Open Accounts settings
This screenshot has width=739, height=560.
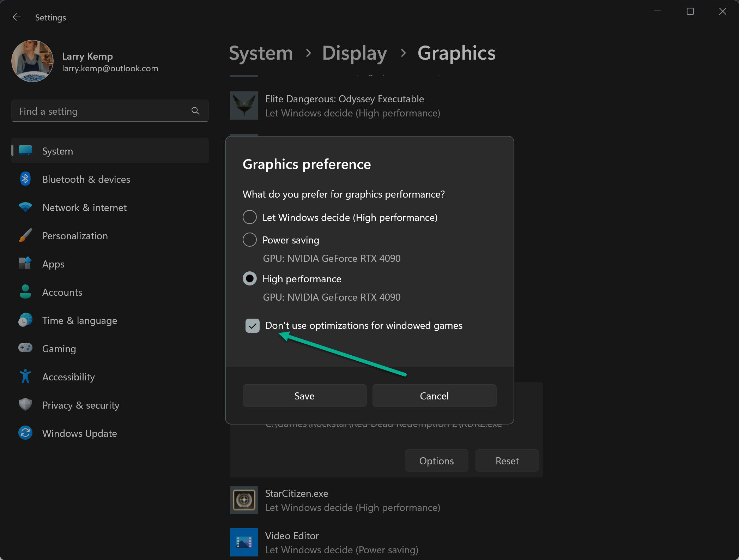110,292
